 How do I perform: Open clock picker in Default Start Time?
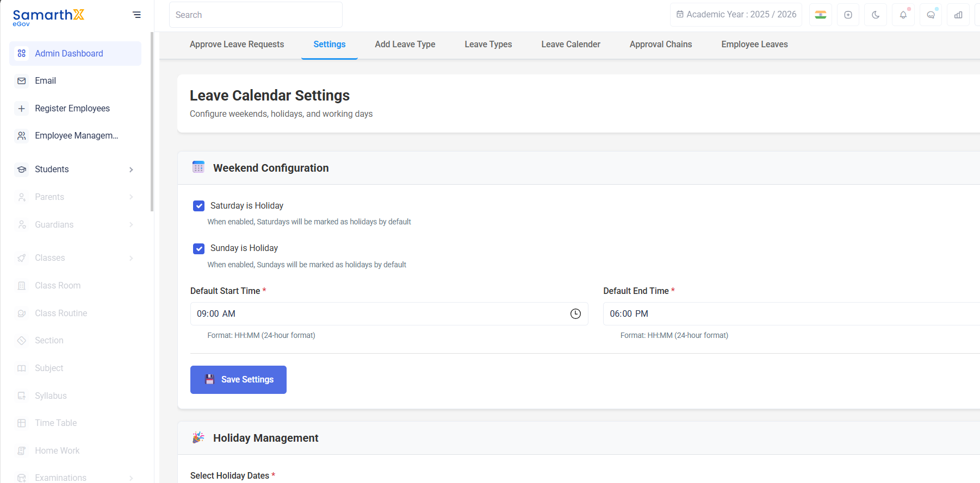tap(575, 313)
